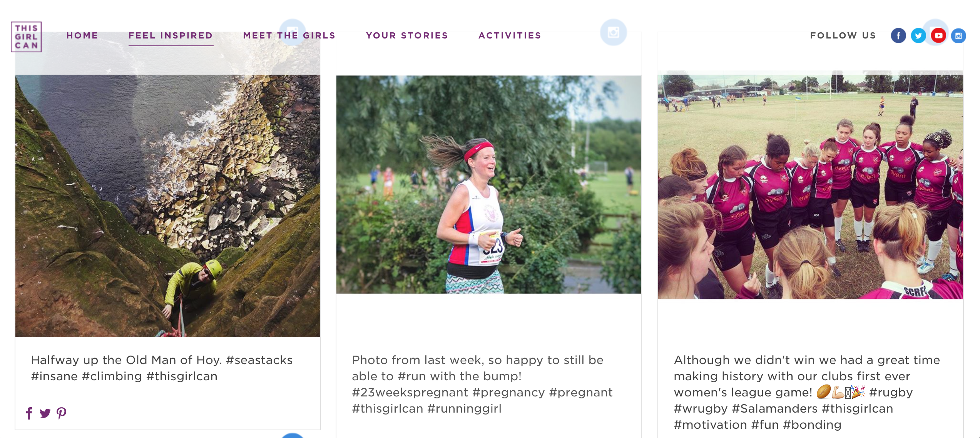Open the YouTube follow icon in header
The height and width of the screenshot is (438, 980).
point(938,36)
